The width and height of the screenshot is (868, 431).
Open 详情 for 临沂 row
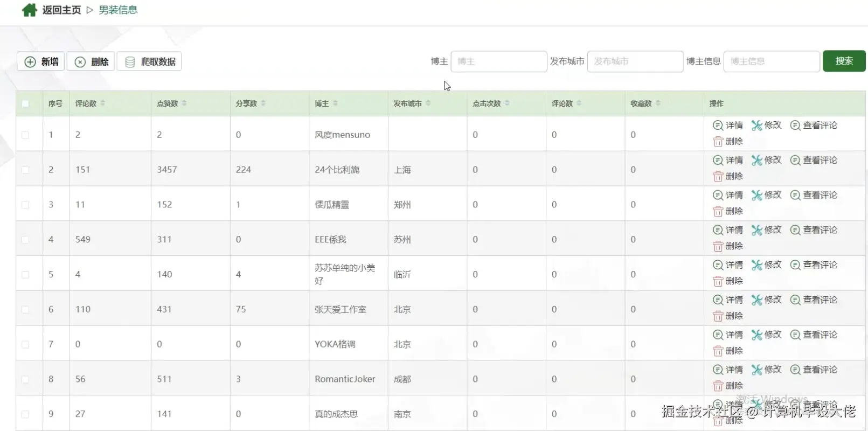click(728, 265)
